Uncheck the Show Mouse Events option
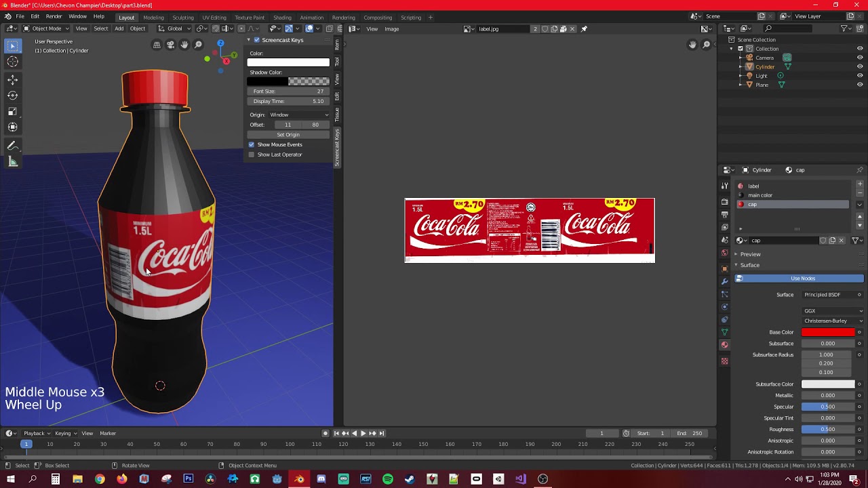The image size is (868, 488). (252, 144)
